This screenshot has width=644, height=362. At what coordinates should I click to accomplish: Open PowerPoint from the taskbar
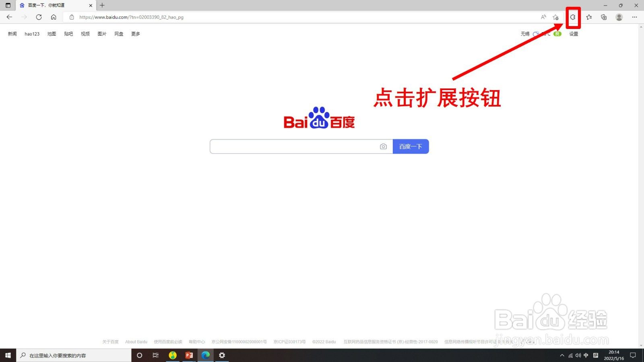point(189,355)
